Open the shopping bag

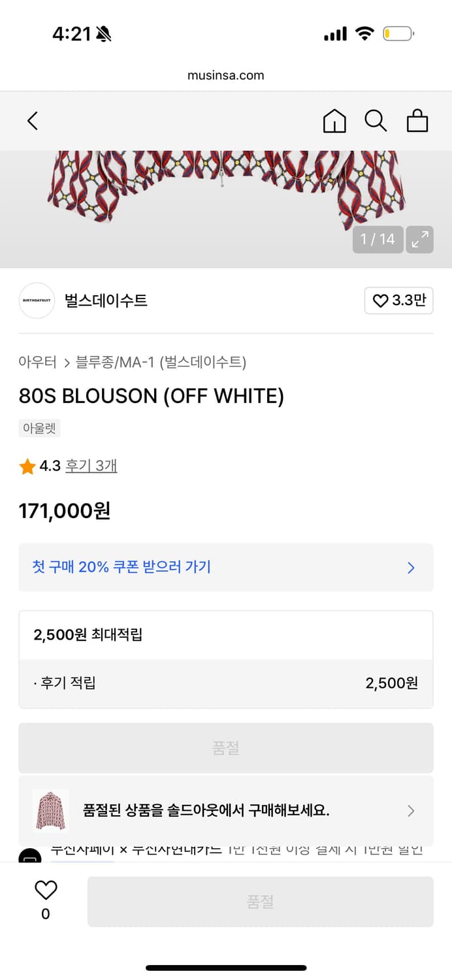(418, 121)
